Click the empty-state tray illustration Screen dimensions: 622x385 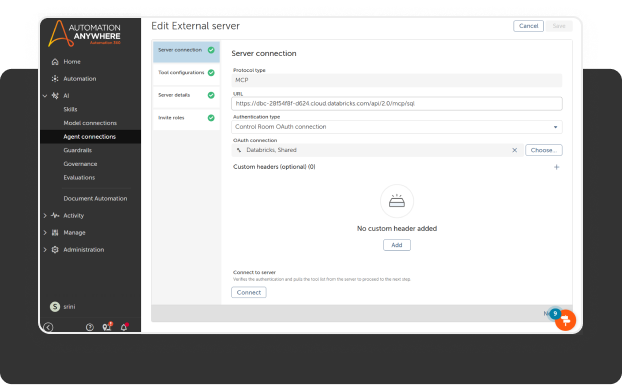(397, 201)
